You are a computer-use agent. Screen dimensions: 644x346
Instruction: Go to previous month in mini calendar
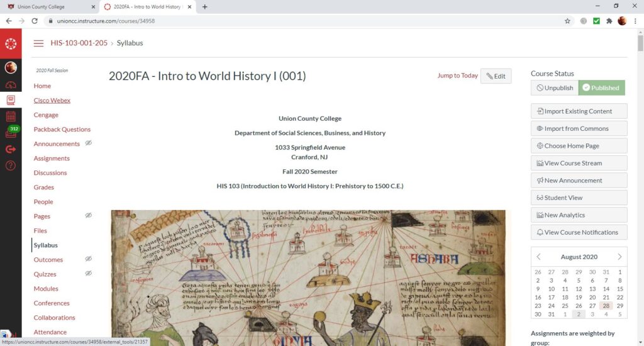point(538,257)
